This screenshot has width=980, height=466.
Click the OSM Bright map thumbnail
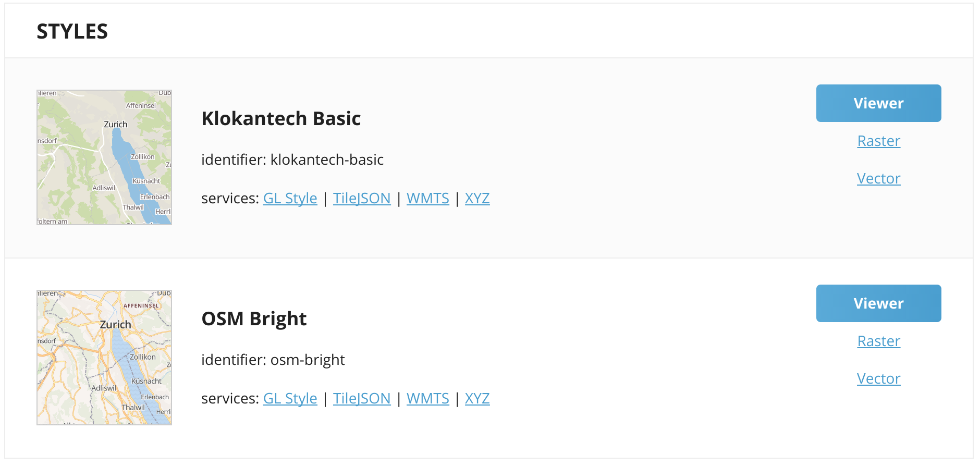pyautogui.click(x=104, y=358)
